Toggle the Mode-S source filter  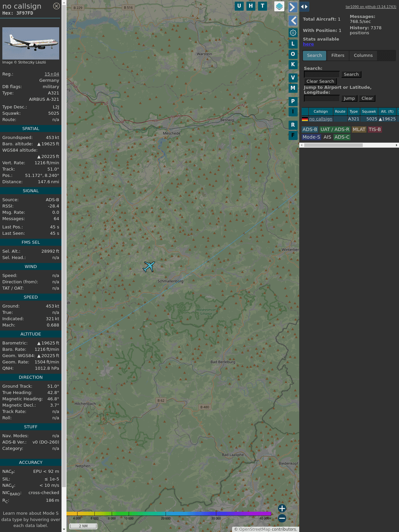point(311,137)
